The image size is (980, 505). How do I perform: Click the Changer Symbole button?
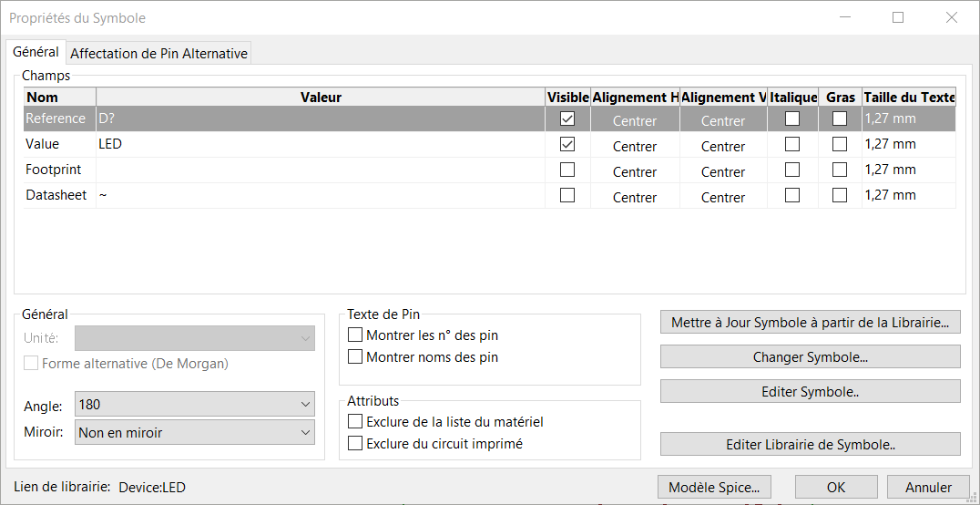[810, 357]
